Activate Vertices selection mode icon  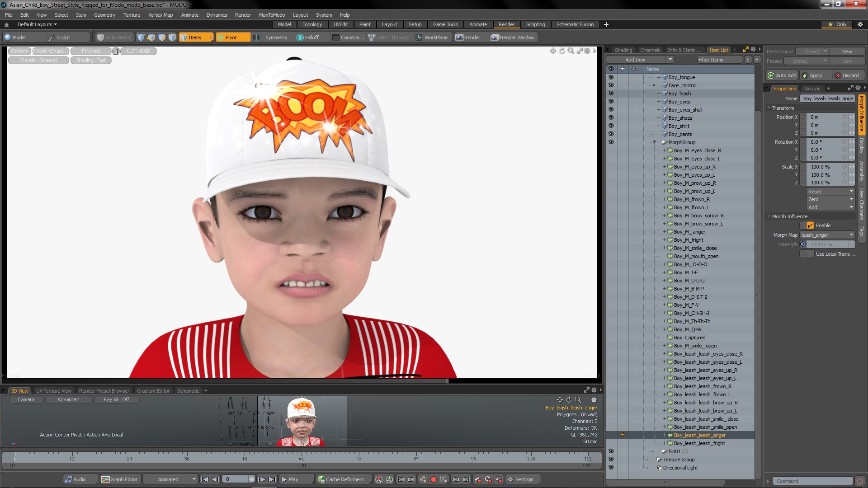click(141, 38)
